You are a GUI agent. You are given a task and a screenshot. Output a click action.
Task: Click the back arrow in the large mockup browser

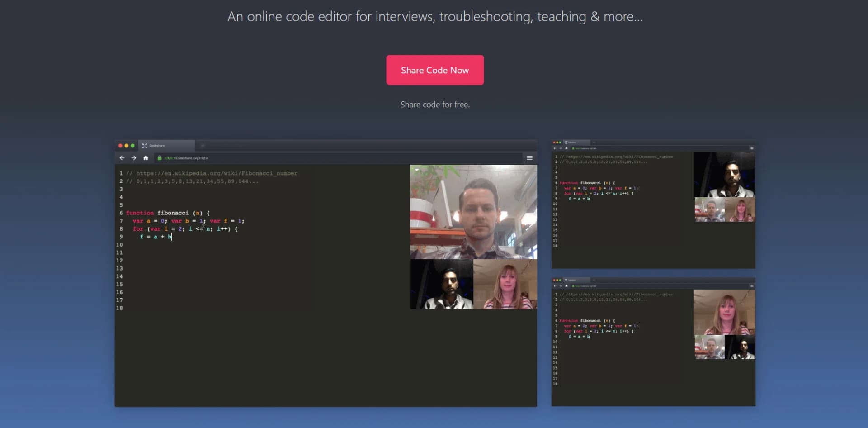point(122,158)
